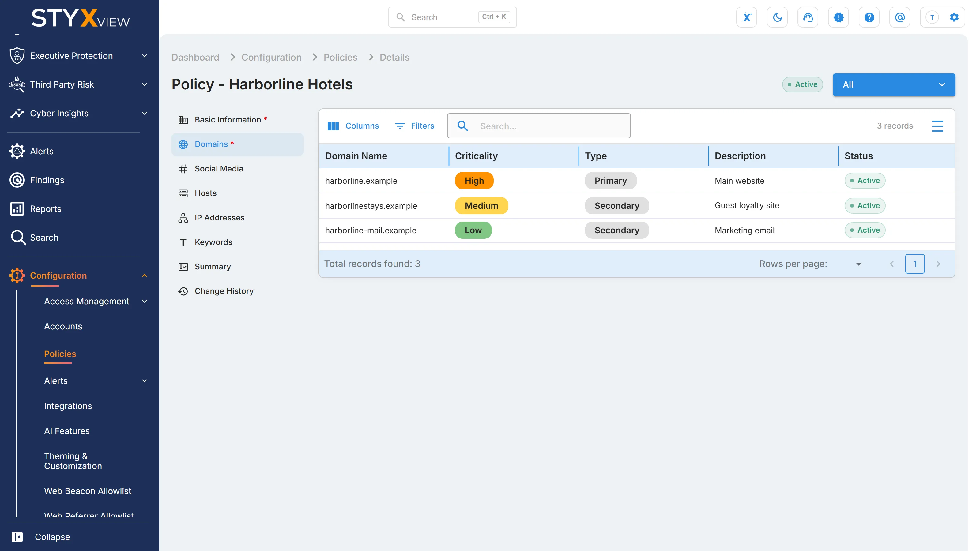Click the global Search box
This screenshot has width=980, height=551.
(452, 17)
